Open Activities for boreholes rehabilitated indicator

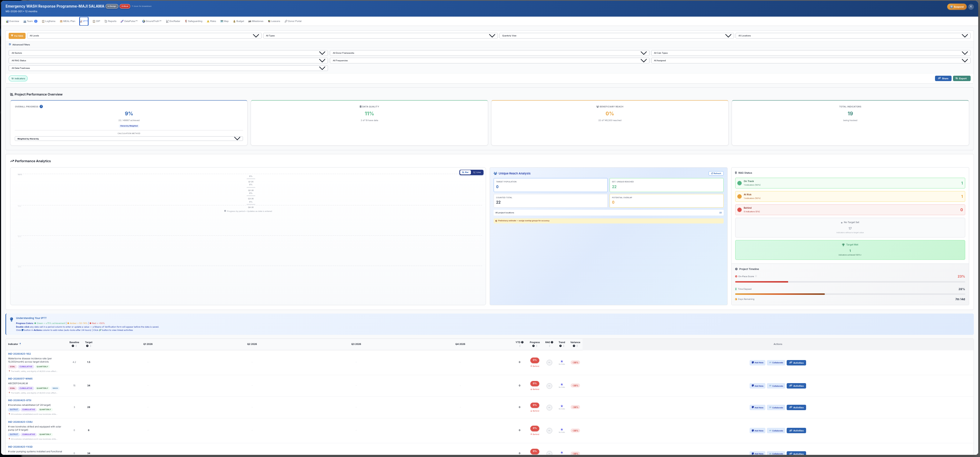tap(796, 408)
